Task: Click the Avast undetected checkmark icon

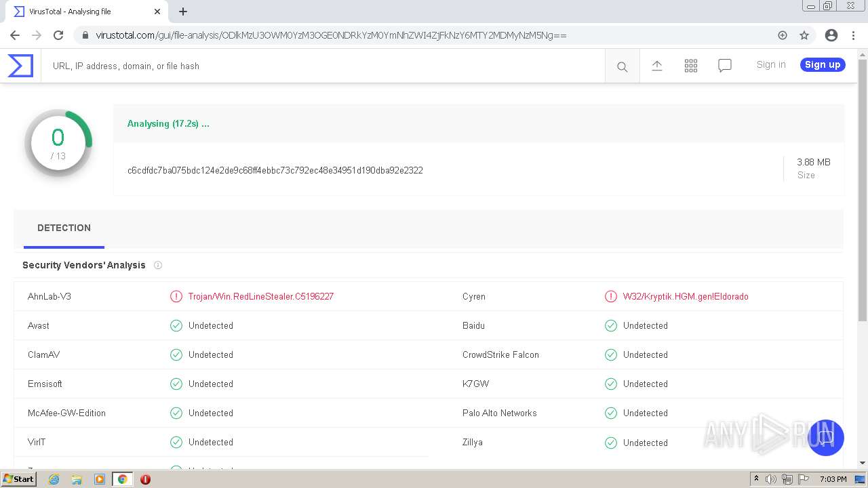Action: coord(176,325)
